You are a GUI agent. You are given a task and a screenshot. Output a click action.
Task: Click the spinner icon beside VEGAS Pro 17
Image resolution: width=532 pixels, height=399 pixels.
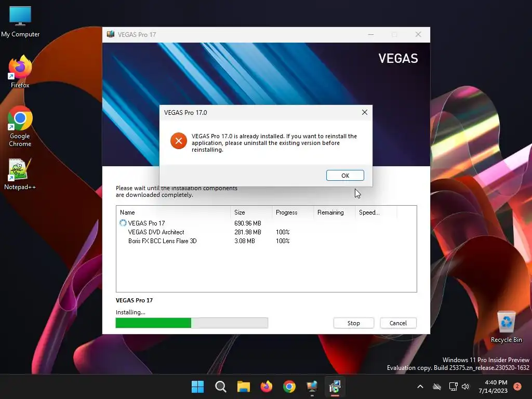point(123,223)
